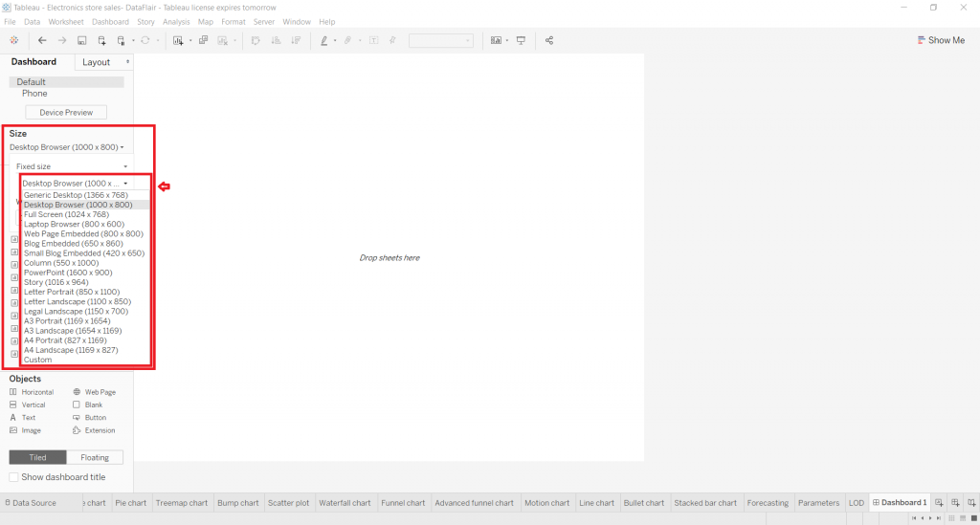Switch layout mode to Tiled
980x525 pixels.
pos(39,457)
